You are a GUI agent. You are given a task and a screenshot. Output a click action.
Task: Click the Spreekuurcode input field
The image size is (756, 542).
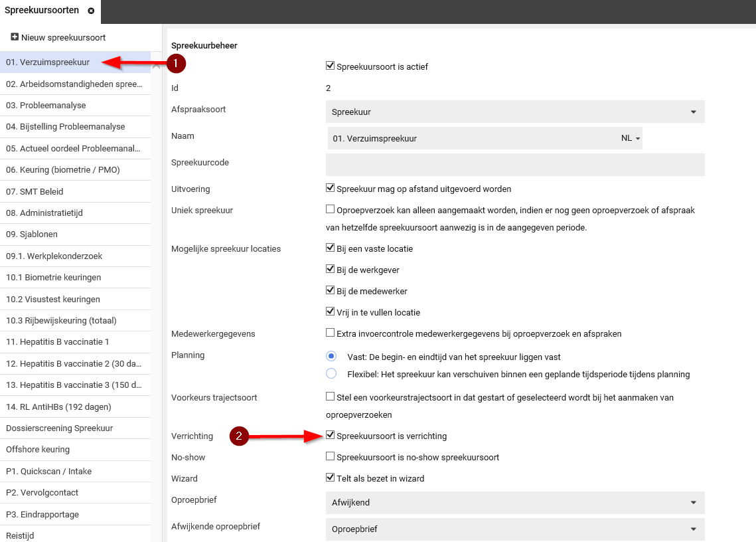tap(515, 165)
